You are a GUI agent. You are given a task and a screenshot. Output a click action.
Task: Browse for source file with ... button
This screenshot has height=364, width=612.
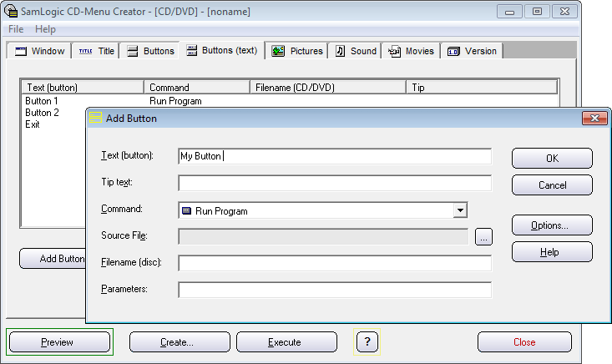tap(483, 237)
